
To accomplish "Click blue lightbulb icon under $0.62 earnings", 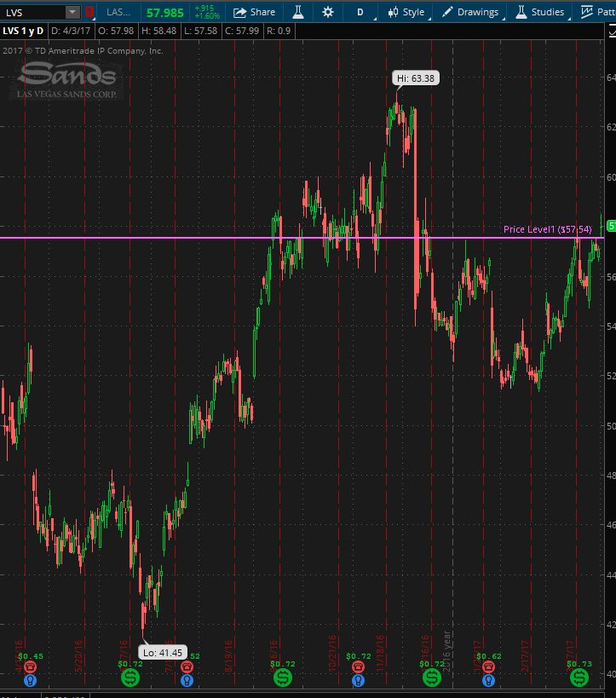I will 488,680.
